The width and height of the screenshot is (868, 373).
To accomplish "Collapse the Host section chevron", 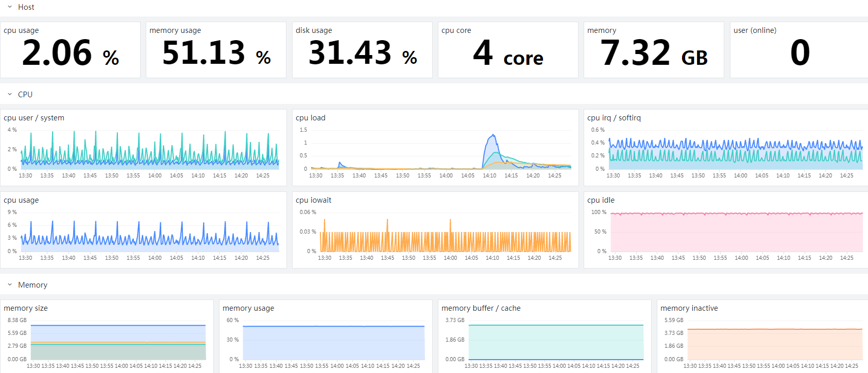I will tap(9, 7).
